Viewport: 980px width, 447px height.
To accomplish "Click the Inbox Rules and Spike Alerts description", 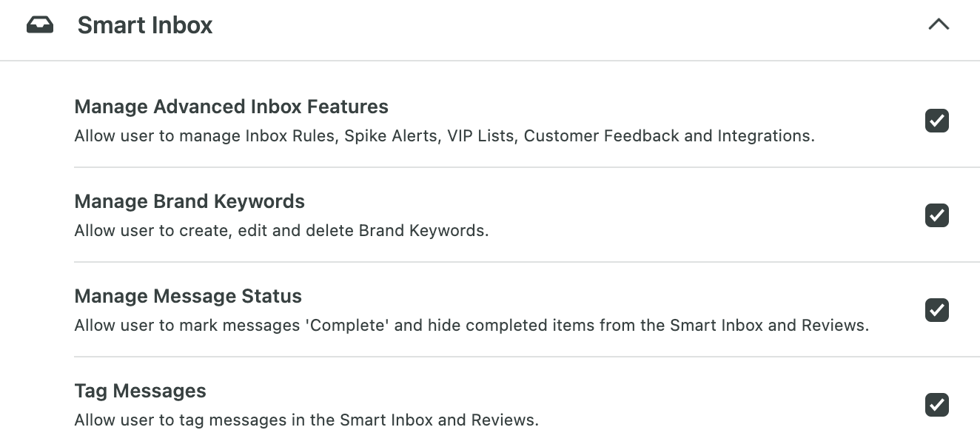I will click(x=445, y=136).
